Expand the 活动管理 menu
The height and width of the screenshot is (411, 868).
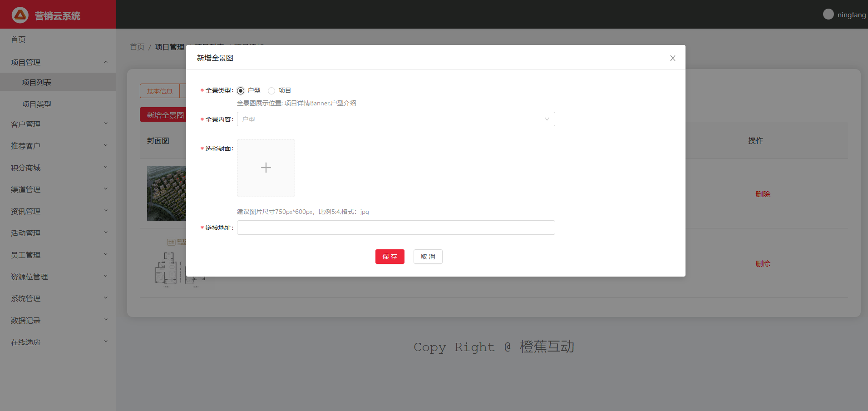point(58,233)
